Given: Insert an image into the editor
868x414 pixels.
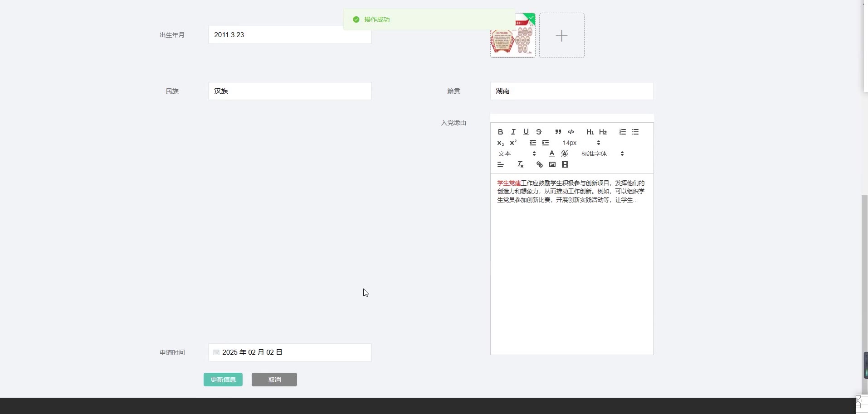Looking at the screenshot, I should [552, 164].
